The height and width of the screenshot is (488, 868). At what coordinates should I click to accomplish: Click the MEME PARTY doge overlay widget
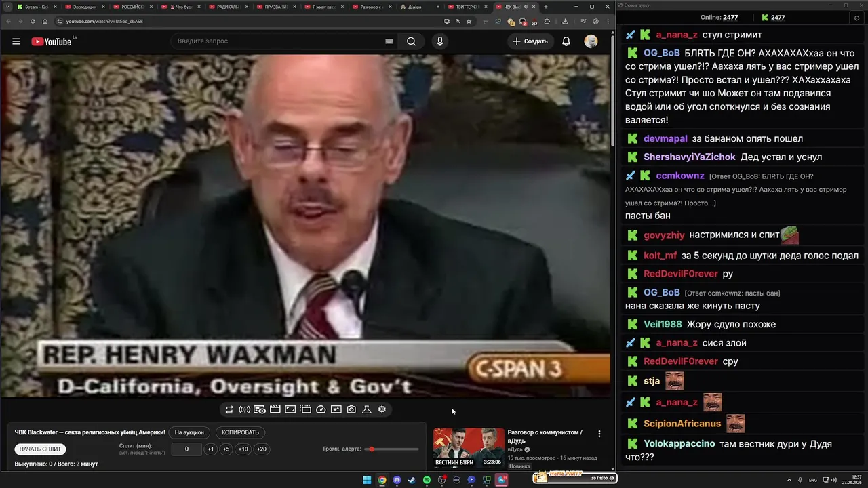(575, 477)
